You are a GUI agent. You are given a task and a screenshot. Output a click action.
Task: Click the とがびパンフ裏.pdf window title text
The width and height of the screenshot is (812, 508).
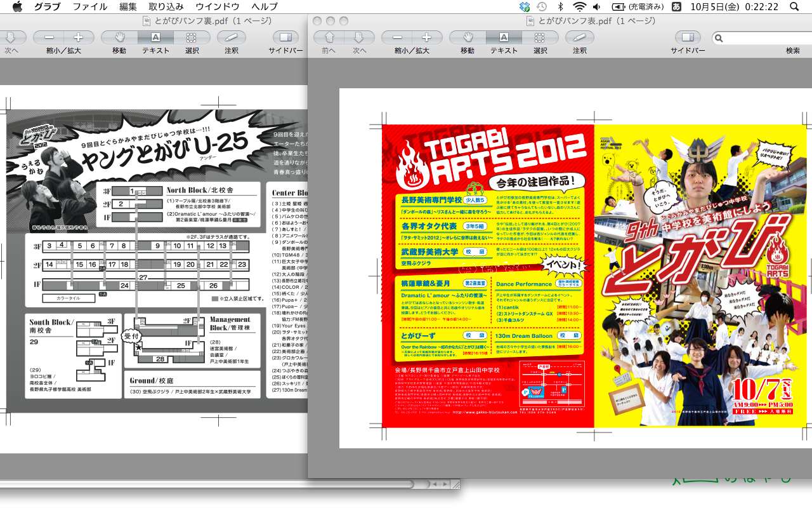point(213,21)
